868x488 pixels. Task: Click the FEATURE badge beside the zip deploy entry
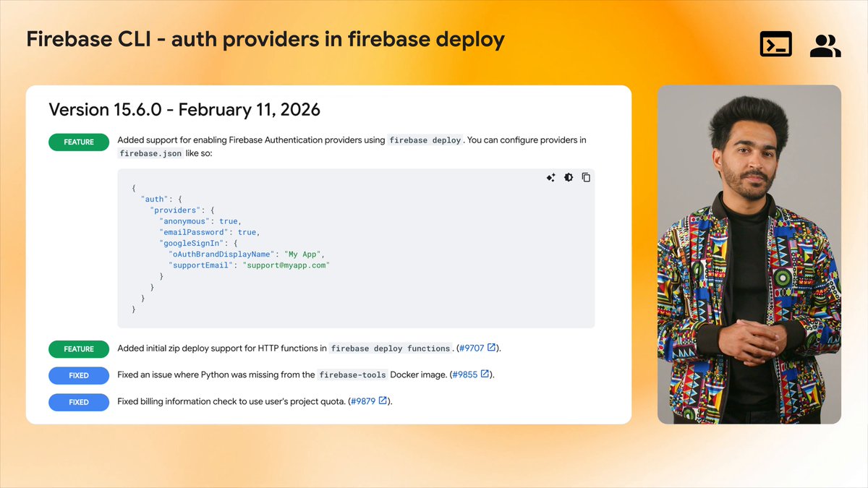[79, 349]
